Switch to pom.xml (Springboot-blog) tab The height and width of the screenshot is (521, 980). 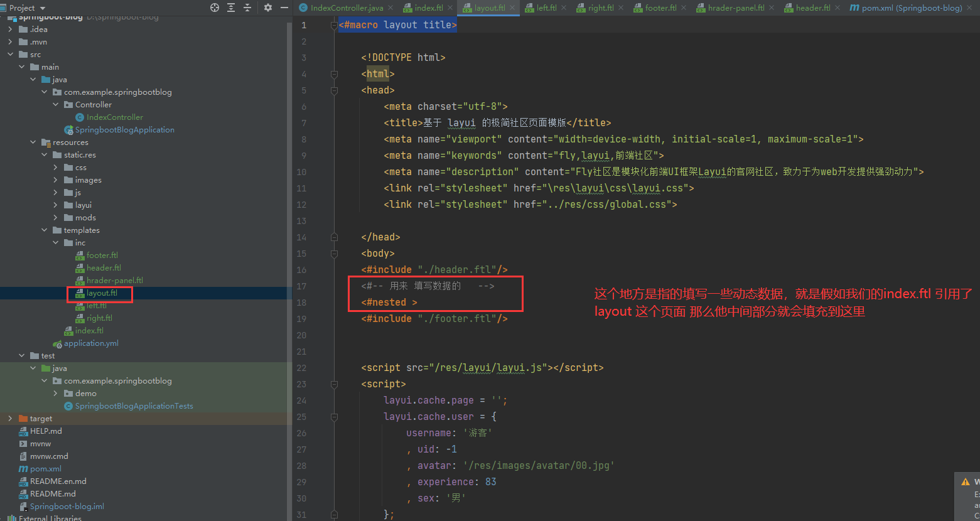[x=912, y=8]
